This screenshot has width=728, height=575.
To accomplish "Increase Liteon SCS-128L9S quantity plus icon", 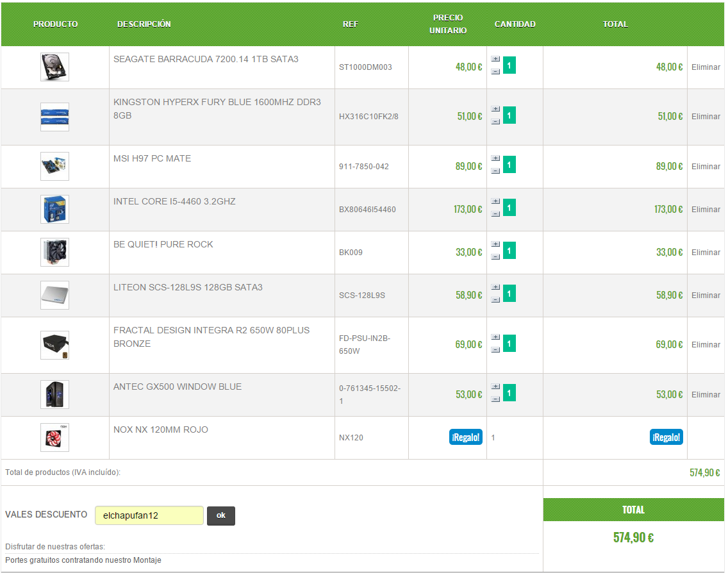I will tap(495, 287).
